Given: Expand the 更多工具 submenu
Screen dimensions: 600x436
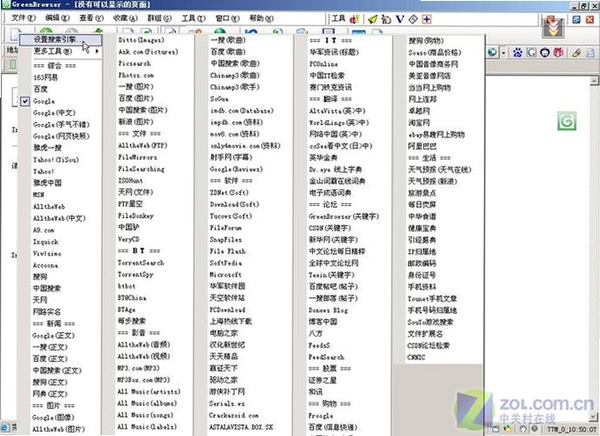Looking at the screenshot, I should [x=61, y=51].
